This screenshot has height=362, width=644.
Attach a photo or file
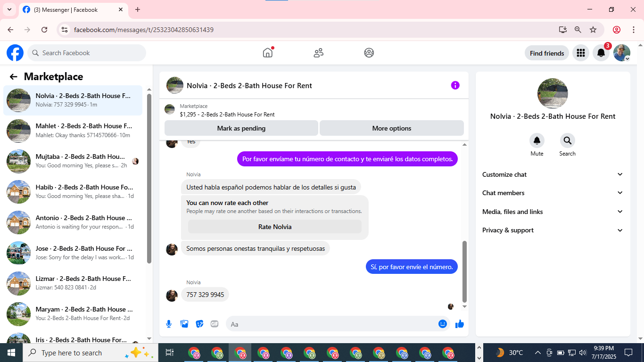point(184,324)
